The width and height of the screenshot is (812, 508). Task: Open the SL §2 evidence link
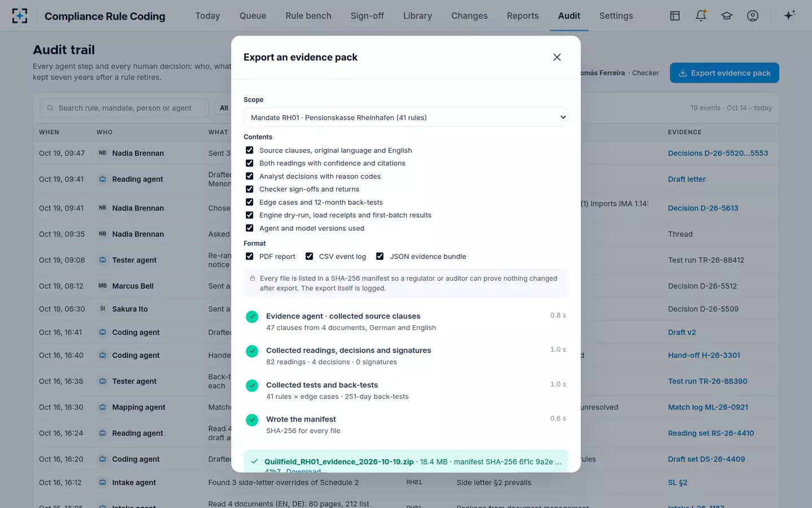[x=678, y=482]
